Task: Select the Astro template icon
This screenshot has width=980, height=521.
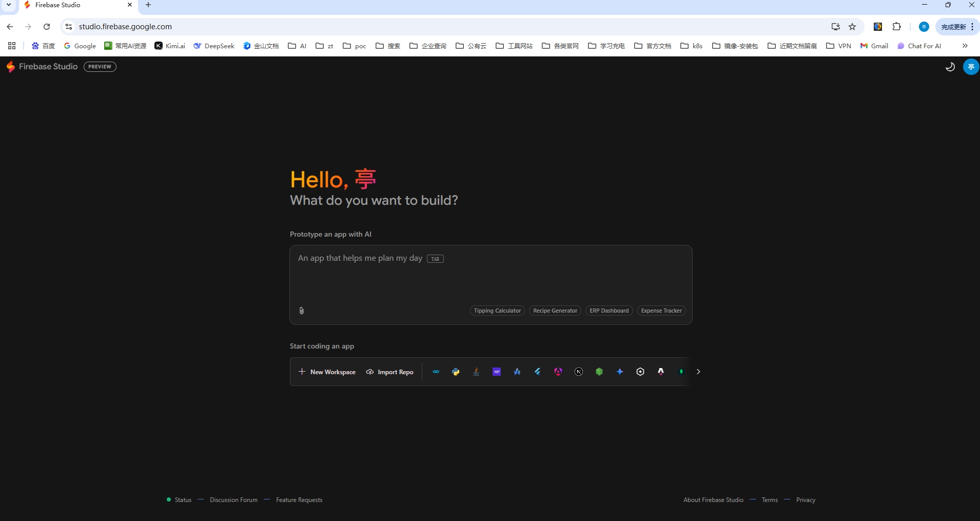Action: pyautogui.click(x=661, y=372)
